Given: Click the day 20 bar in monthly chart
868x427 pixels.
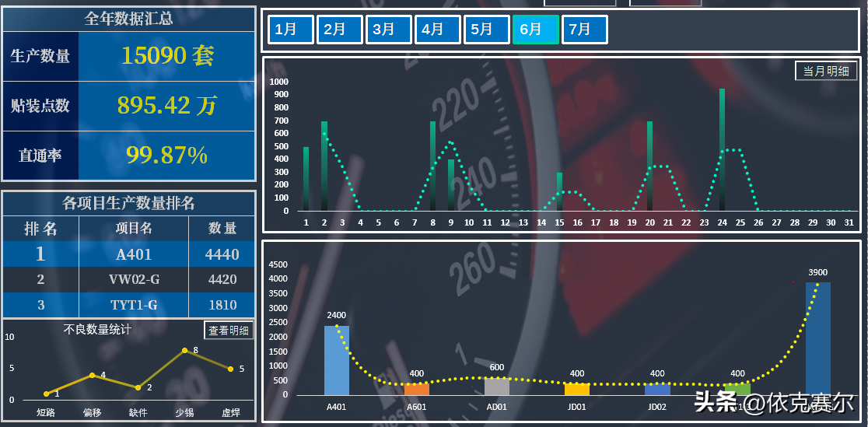Looking at the screenshot, I should [650, 166].
